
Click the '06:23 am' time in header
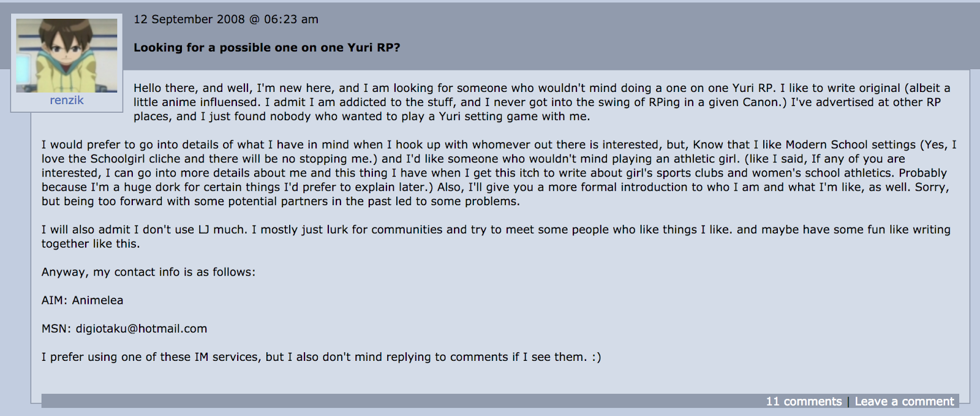[x=291, y=20]
